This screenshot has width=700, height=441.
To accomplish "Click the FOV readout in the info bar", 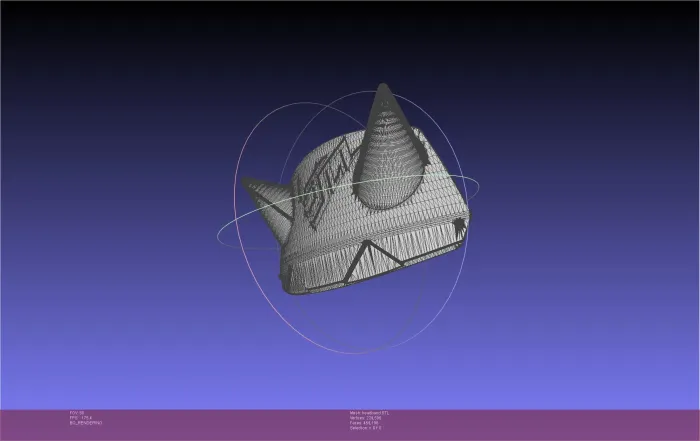I will pos(75,412).
